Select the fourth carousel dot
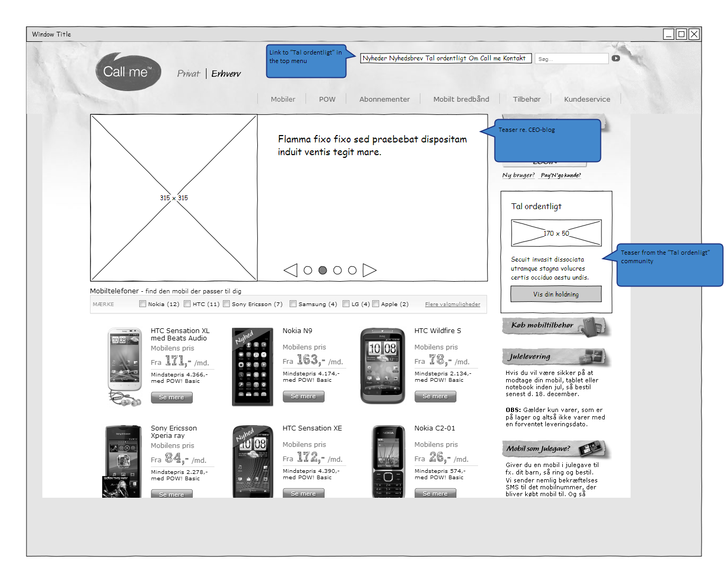This screenshot has height=583, width=728. click(x=353, y=270)
